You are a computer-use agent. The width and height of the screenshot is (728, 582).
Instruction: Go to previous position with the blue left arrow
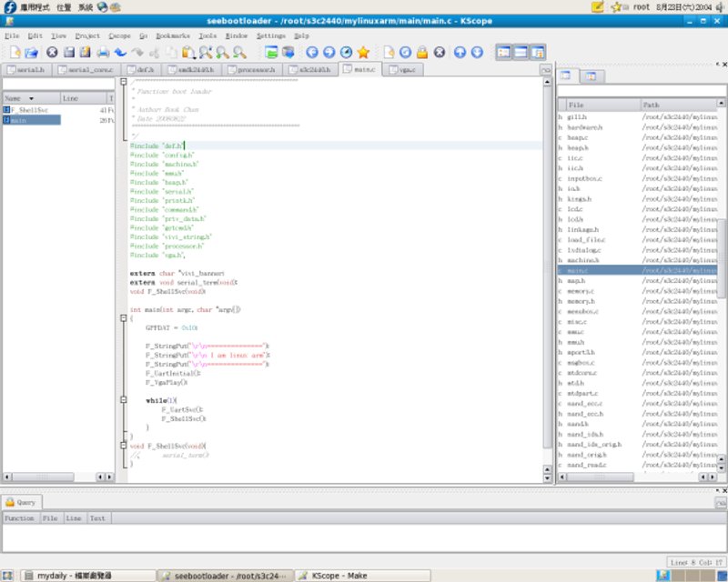click(x=312, y=53)
